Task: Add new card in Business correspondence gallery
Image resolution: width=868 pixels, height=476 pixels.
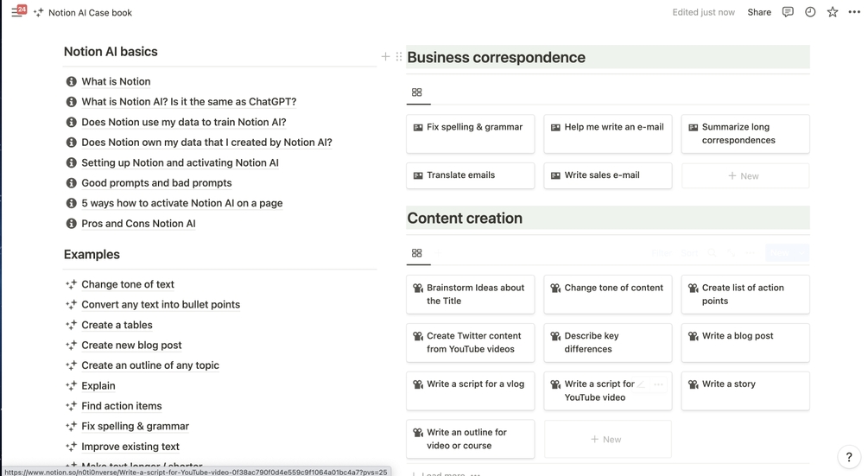Action: click(x=744, y=175)
